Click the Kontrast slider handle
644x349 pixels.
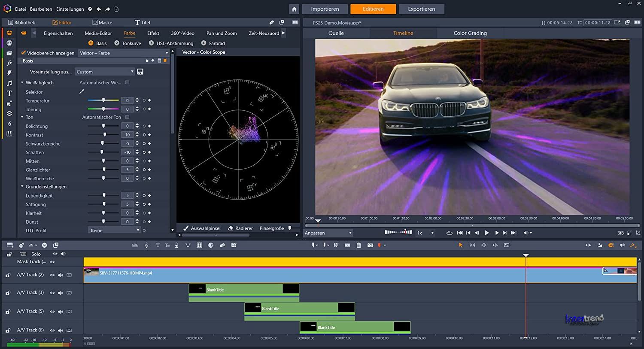coord(105,135)
